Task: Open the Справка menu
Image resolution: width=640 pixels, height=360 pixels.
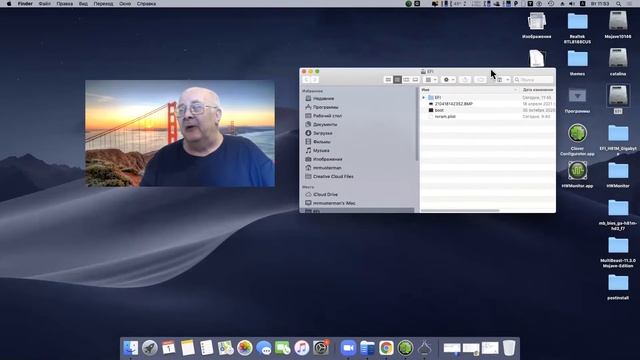Action: tap(146, 4)
